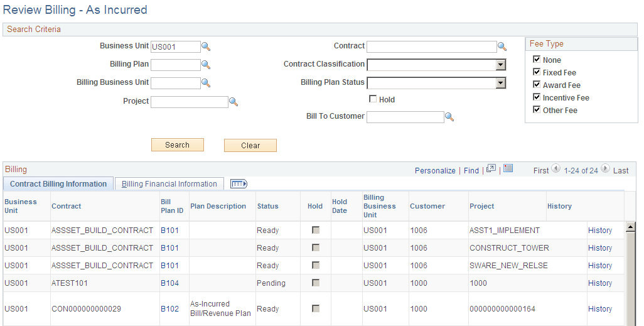The height and width of the screenshot is (326, 644).
Task: Open grid in new window icon
Action: coord(491,168)
